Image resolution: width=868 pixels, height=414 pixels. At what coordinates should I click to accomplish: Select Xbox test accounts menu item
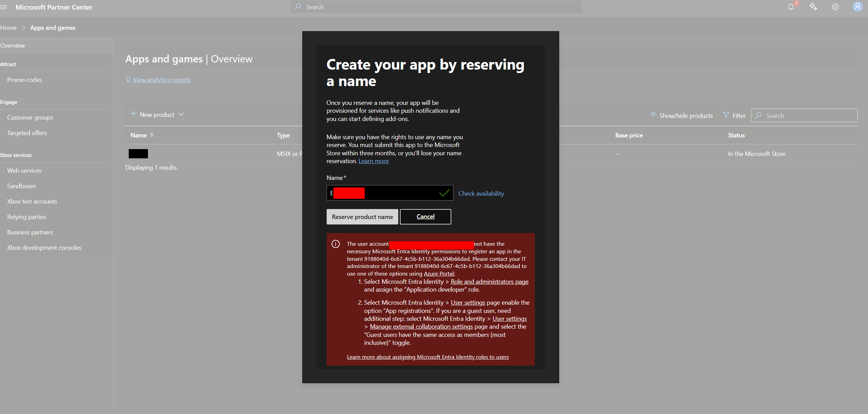(32, 202)
